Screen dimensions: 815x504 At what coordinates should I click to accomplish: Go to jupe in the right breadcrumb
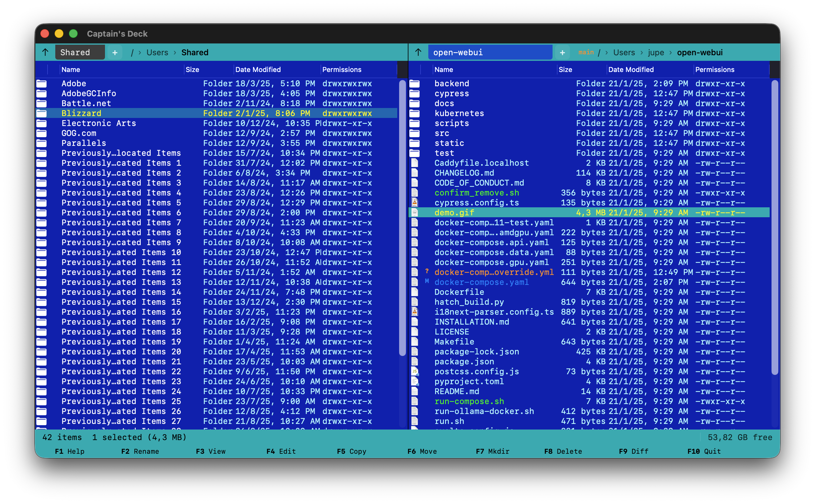pos(656,53)
